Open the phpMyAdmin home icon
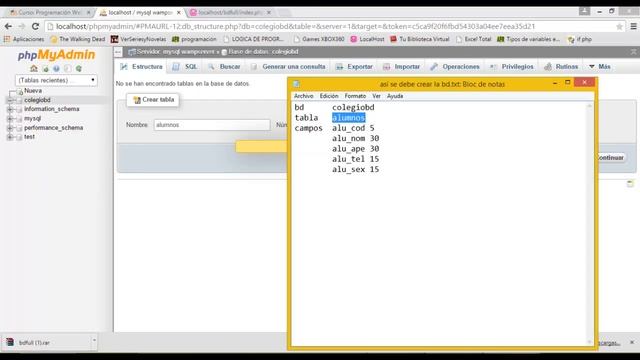The image size is (640, 360). pyautogui.click(x=34, y=69)
